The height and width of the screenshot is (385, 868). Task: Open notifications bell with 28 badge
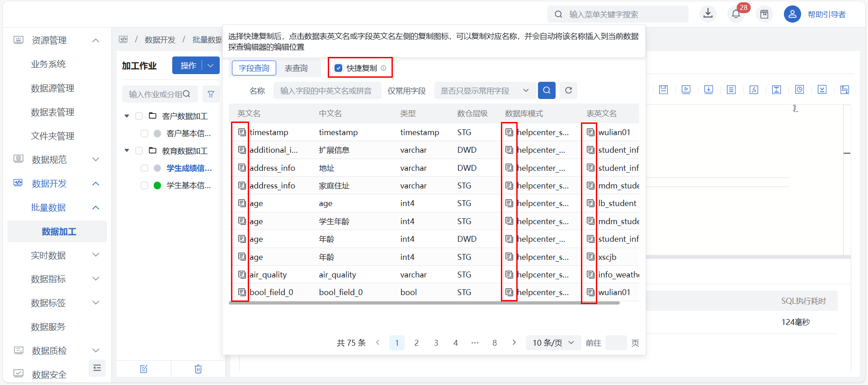point(736,14)
